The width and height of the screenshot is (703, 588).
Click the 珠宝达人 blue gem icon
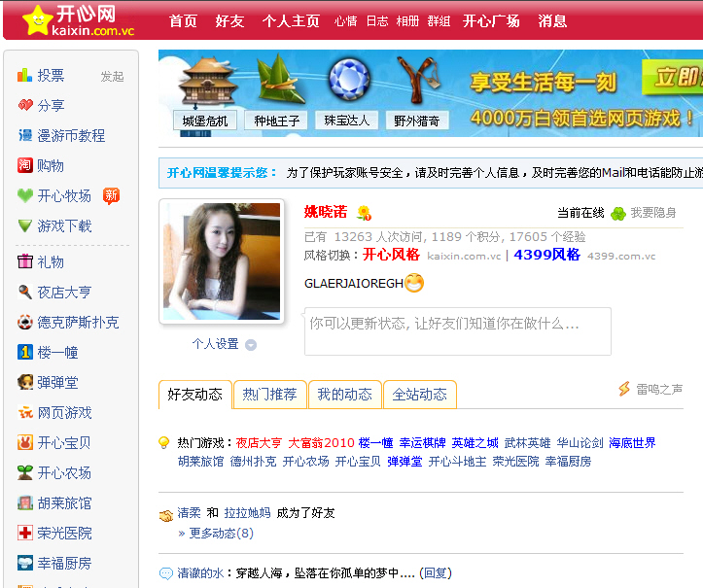point(349,80)
